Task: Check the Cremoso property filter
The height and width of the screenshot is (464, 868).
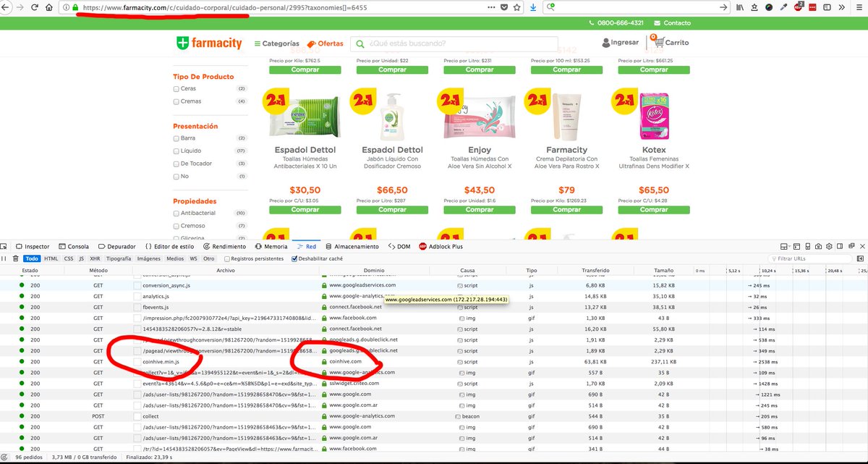Action: coord(176,226)
